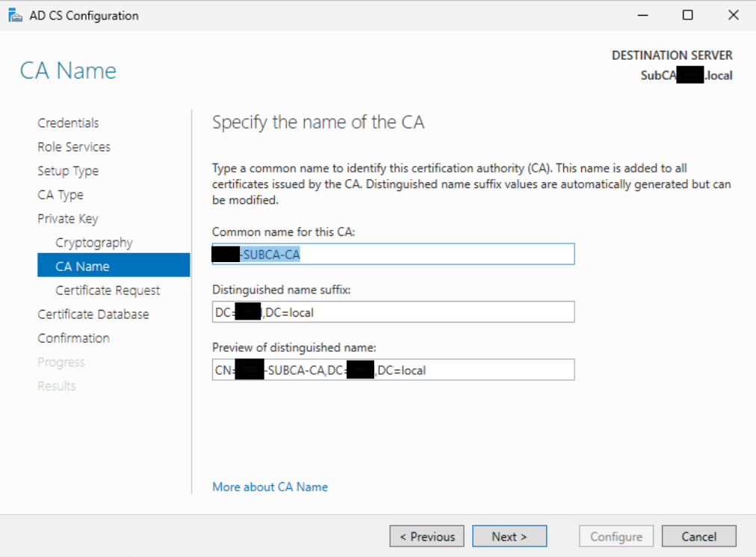
Task: Close the AD CS Configuration wizard
Action: click(733, 15)
